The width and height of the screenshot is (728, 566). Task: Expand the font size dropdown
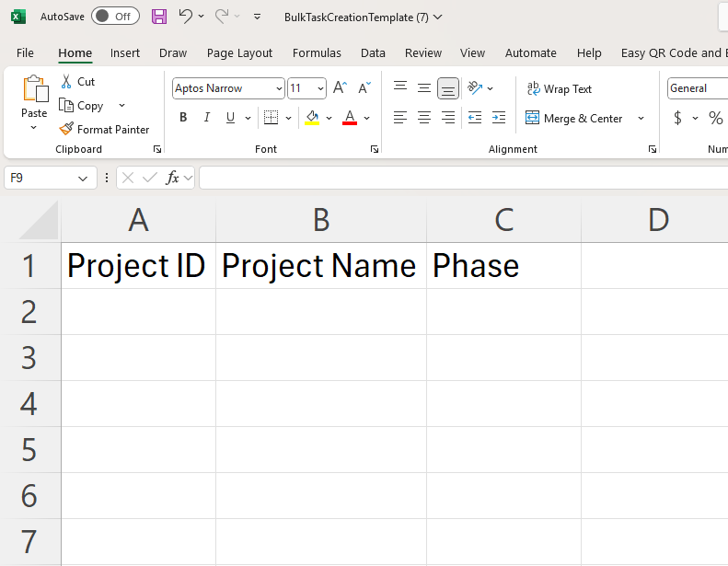[320, 88]
